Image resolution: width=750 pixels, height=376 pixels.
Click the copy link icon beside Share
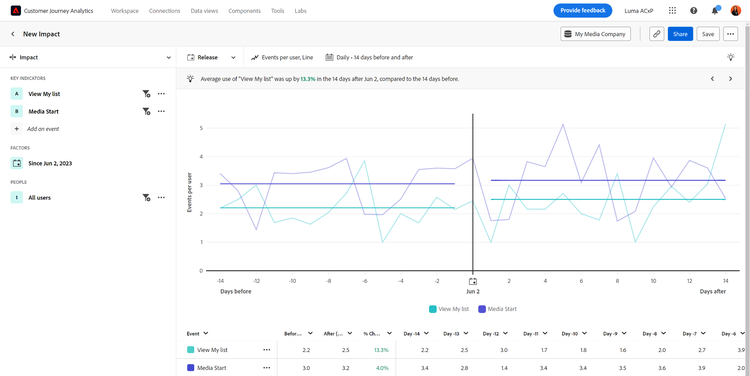[657, 34]
